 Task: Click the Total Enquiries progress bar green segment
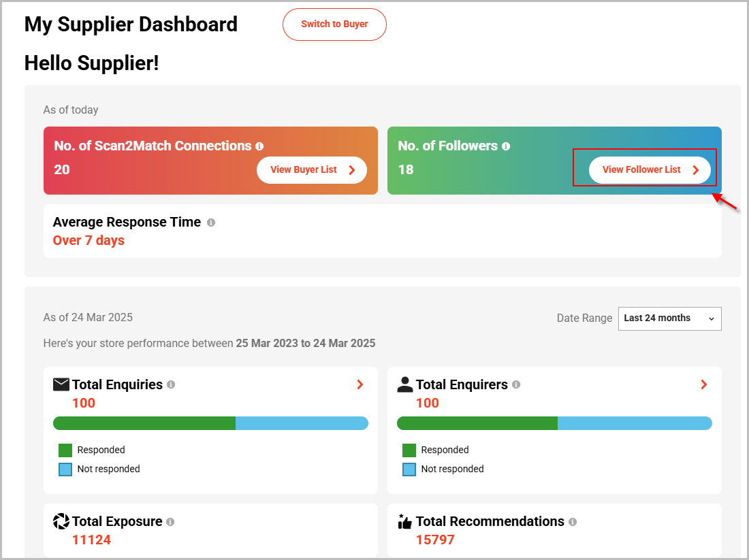[x=144, y=423]
